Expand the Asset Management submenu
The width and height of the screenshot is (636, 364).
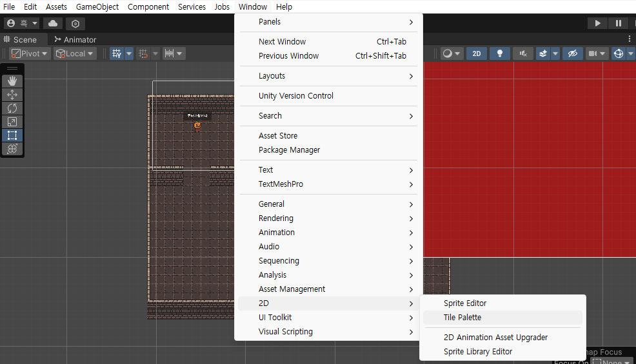point(328,289)
